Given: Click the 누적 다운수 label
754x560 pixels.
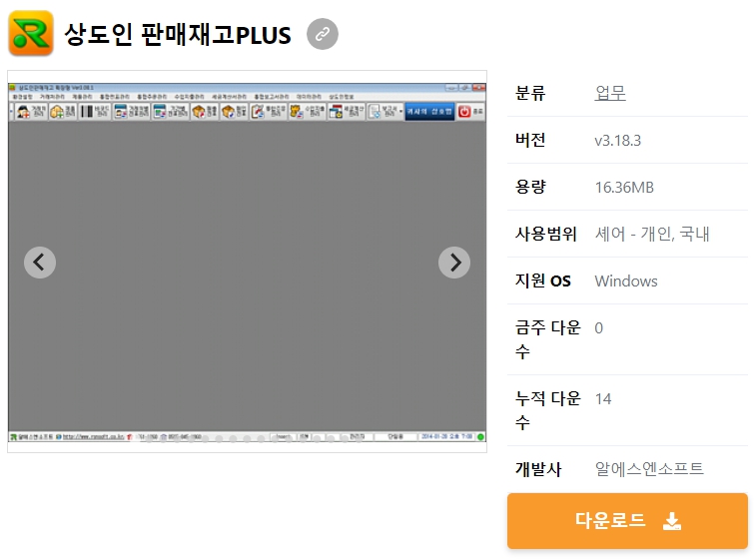Looking at the screenshot, I should [x=547, y=410].
